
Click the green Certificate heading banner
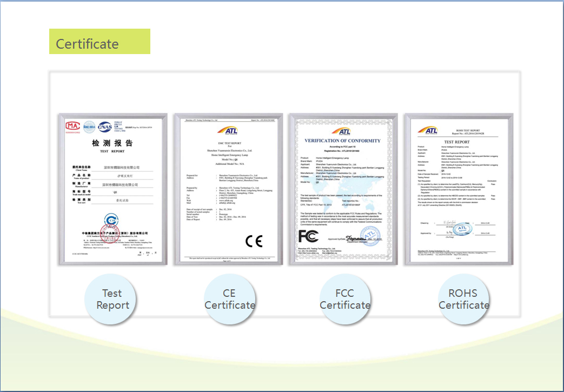pyautogui.click(x=99, y=41)
